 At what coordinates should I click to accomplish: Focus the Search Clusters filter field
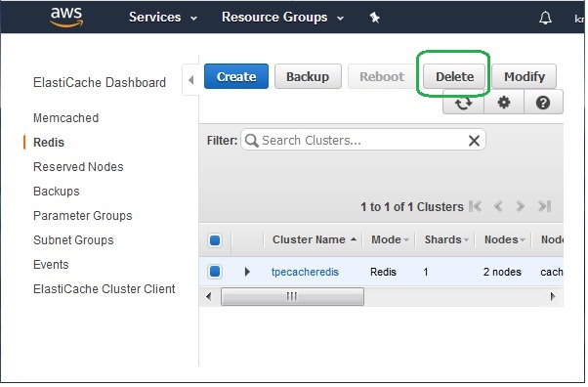[x=363, y=141]
